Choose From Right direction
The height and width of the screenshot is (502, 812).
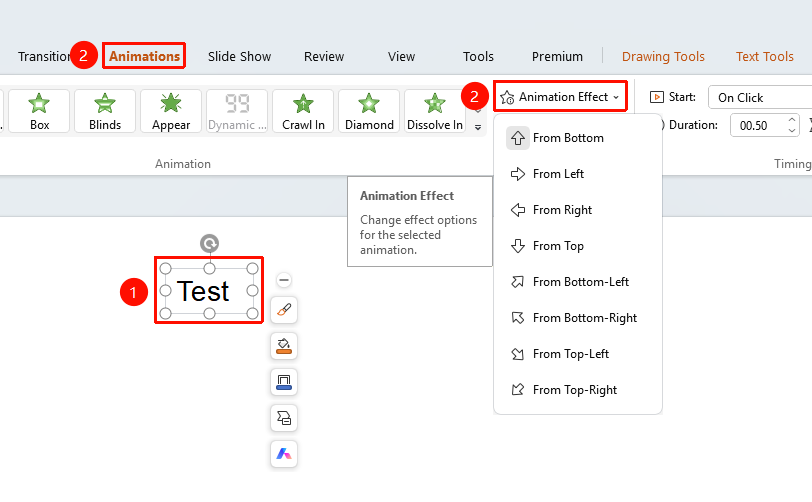pos(578,210)
